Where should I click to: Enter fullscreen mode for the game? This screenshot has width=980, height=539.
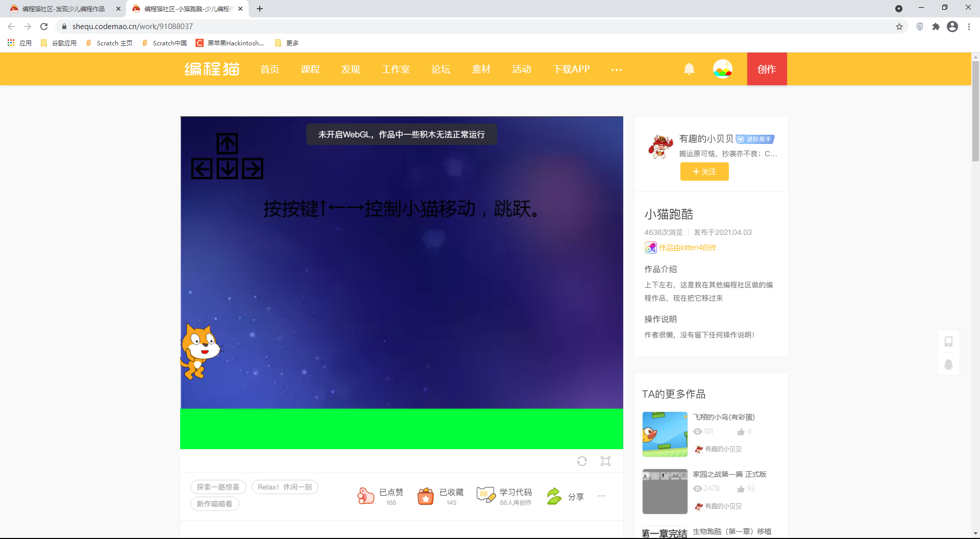coord(606,461)
